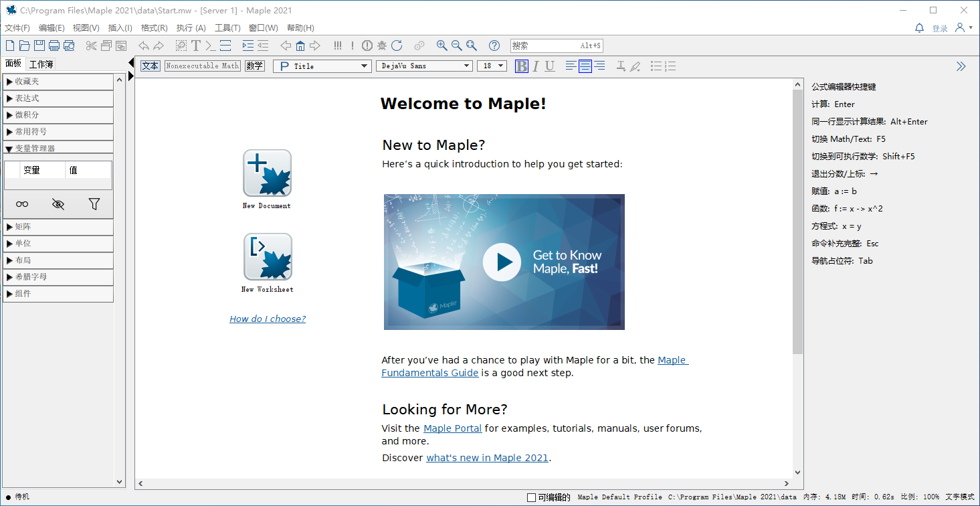980x506 pixels.
Task: Open a file using the folder icon
Action: coord(24,46)
